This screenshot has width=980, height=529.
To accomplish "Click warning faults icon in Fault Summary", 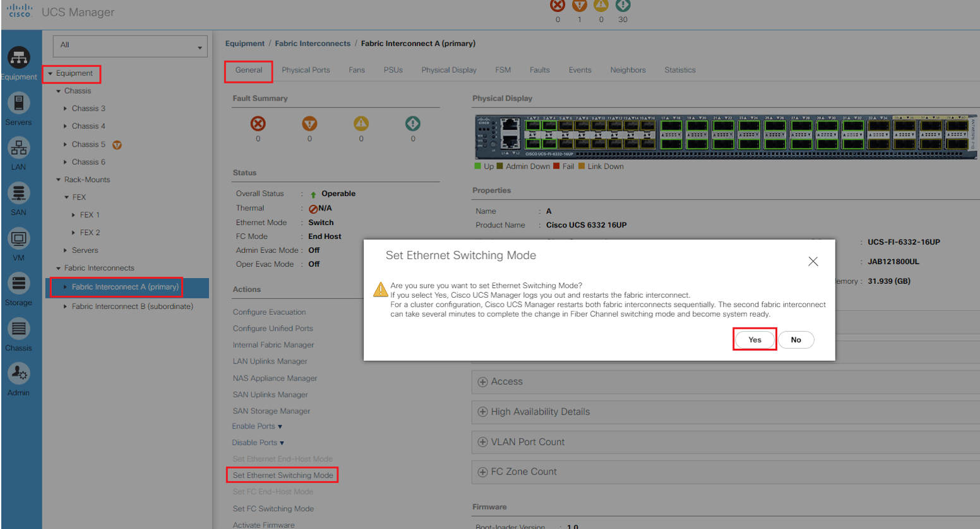I will click(413, 123).
